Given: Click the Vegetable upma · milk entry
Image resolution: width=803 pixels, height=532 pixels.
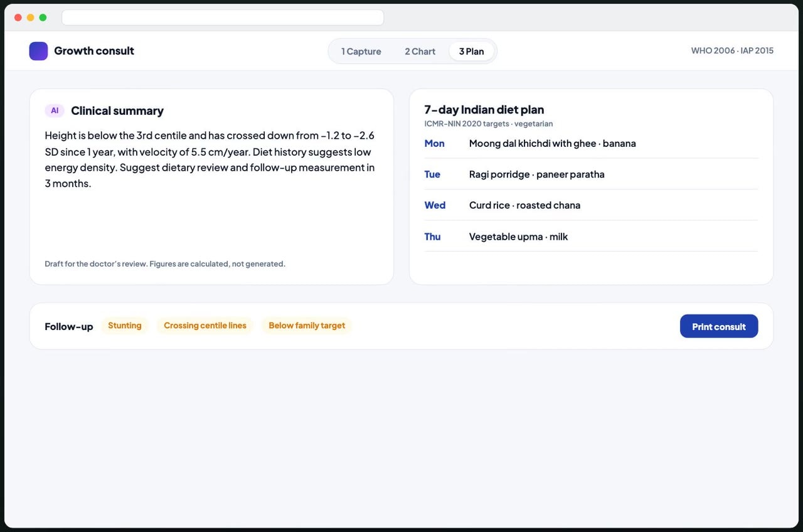Looking at the screenshot, I should point(519,237).
